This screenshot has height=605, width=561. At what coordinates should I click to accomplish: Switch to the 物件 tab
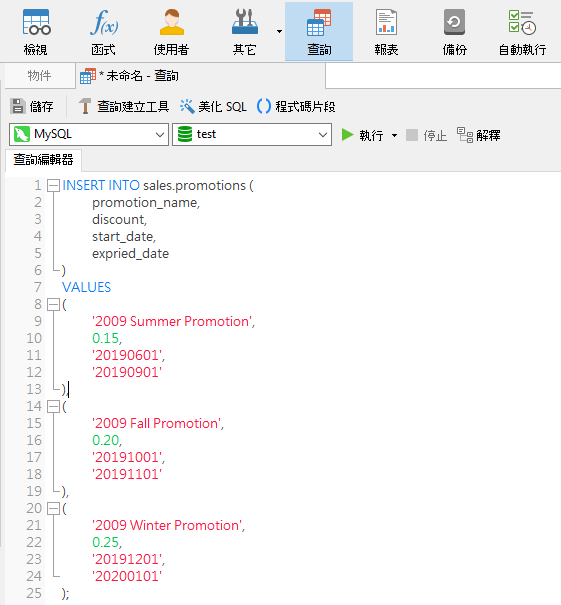pos(39,76)
